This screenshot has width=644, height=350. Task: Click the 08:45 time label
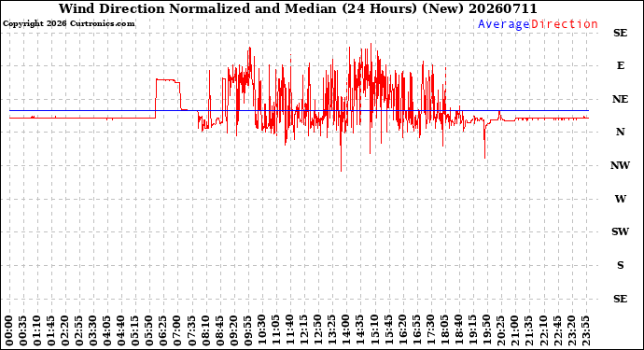coord(219,330)
